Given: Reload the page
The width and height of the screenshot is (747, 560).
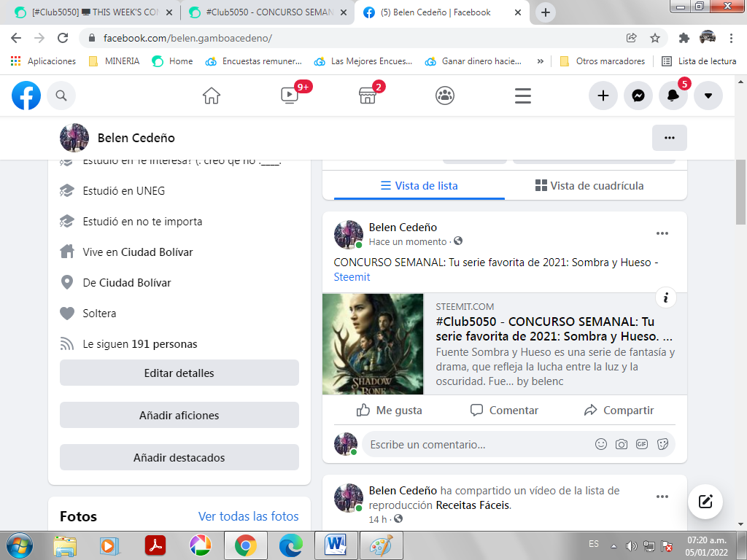Looking at the screenshot, I should pos(63,38).
